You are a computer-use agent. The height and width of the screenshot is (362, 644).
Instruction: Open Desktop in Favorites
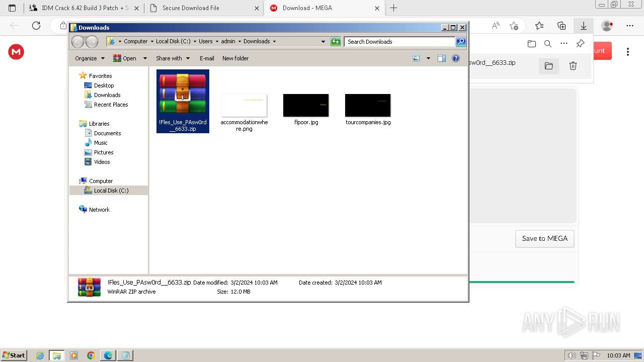(x=104, y=85)
